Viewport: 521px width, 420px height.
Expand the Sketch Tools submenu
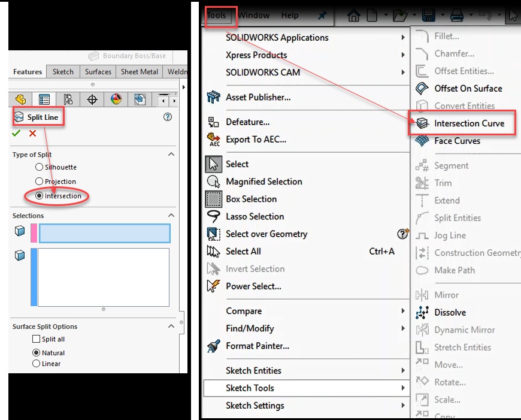pyautogui.click(x=305, y=388)
